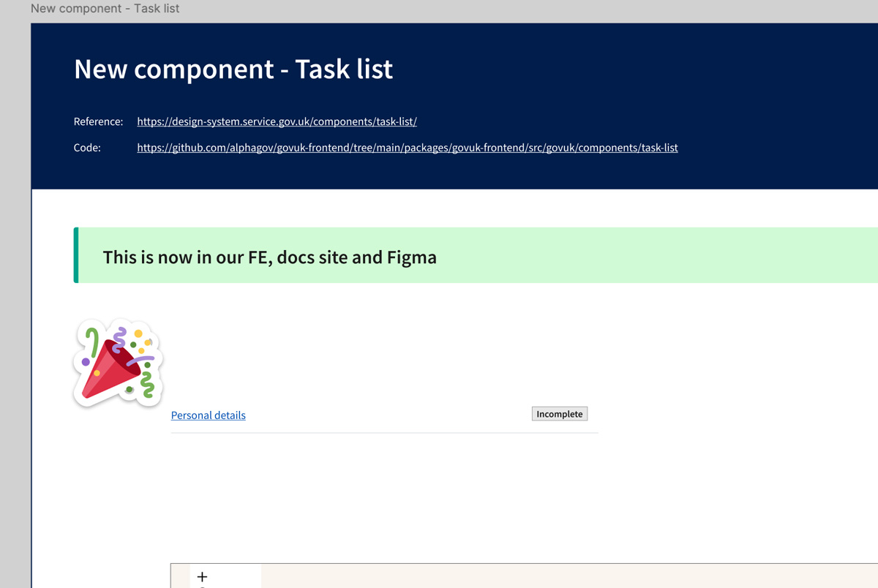
Task: Click the 'Code:' label text
Action: tap(87, 147)
